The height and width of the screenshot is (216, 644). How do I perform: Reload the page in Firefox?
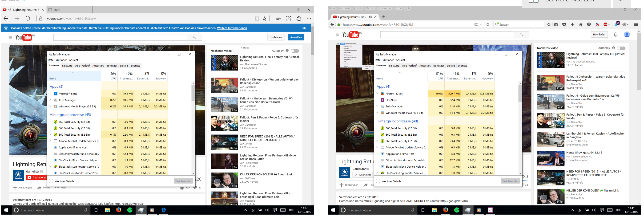coord(488,24)
